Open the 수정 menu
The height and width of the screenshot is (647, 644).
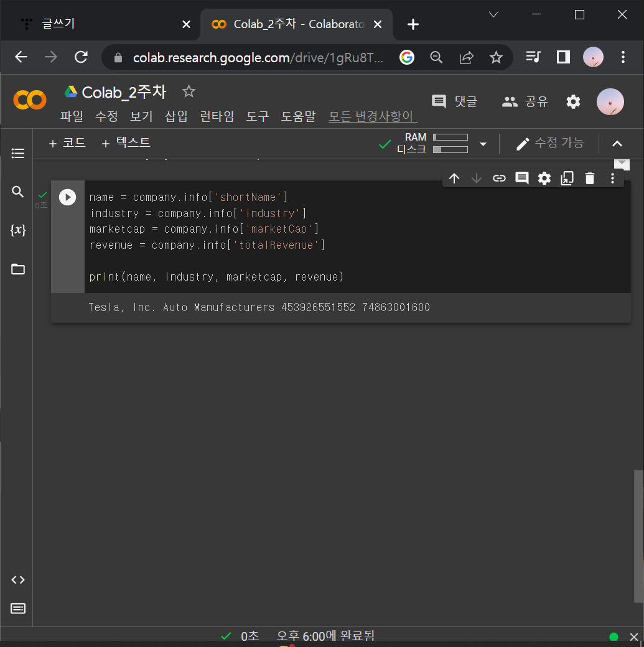pyautogui.click(x=106, y=116)
